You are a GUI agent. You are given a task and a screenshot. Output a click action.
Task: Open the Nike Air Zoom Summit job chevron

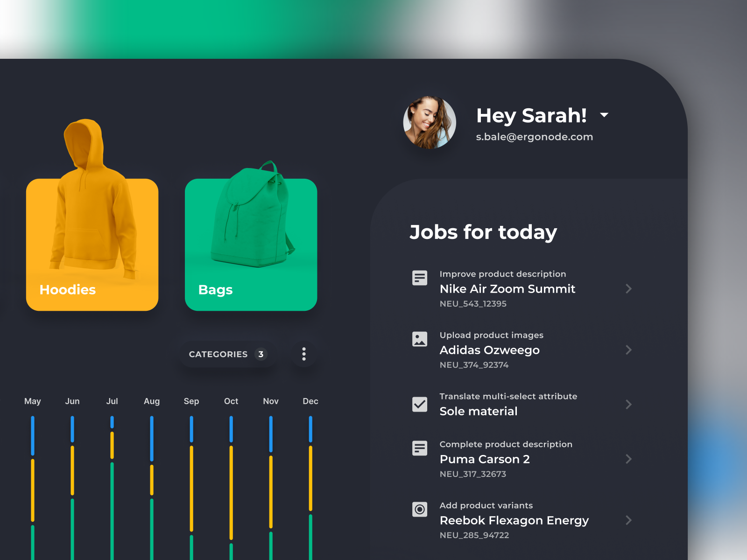[x=629, y=289]
